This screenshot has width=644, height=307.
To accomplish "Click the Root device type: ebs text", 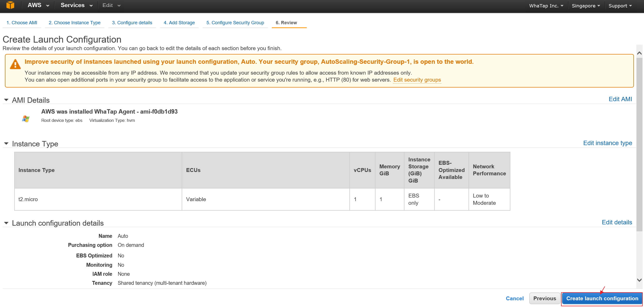I will (62, 120).
